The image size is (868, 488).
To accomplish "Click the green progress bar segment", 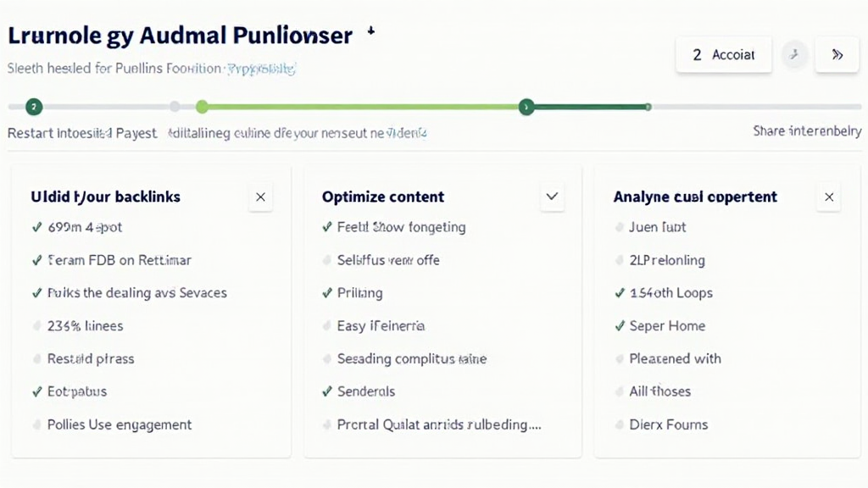I will click(363, 107).
